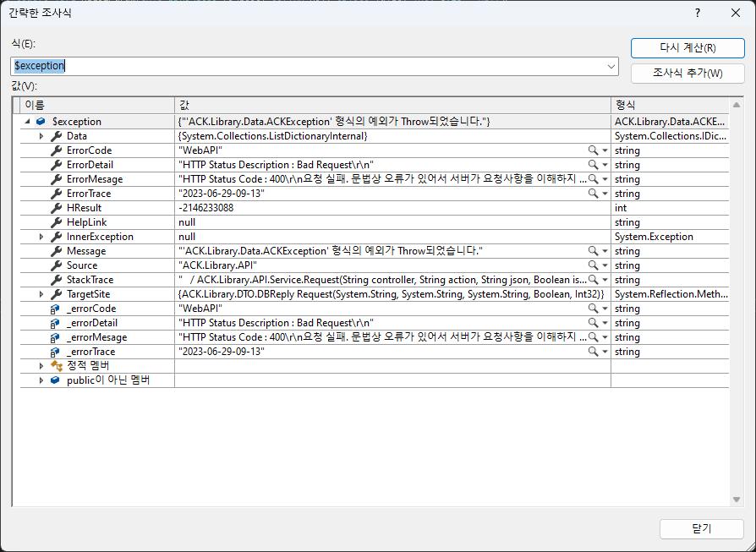Expand the TargetSite node
The width and height of the screenshot is (756, 552).
pos(41,294)
